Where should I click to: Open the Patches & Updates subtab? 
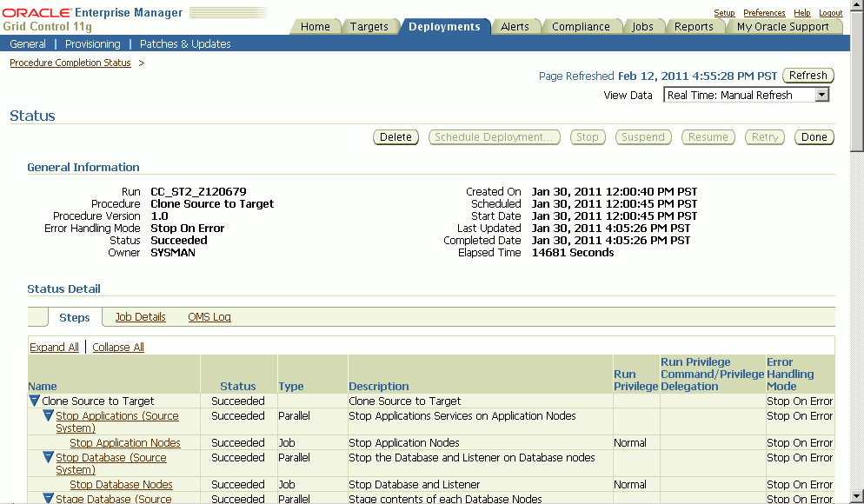[x=185, y=43]
